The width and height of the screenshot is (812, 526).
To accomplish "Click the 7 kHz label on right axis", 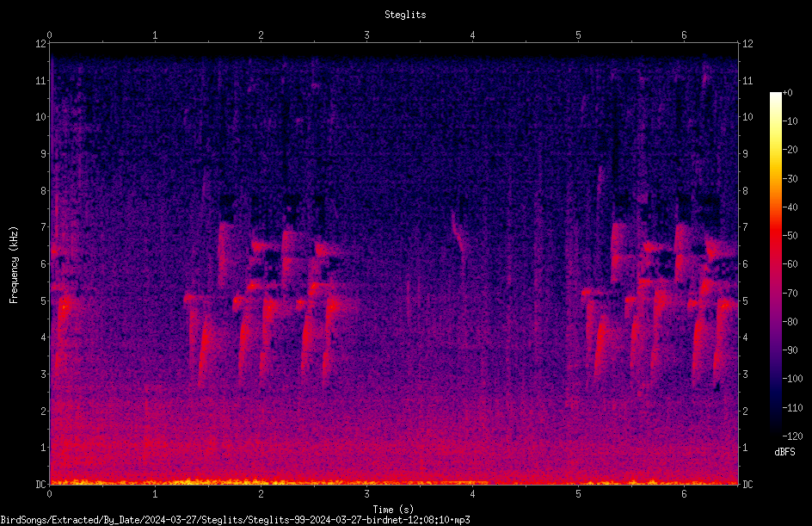I will click(745, 227).
